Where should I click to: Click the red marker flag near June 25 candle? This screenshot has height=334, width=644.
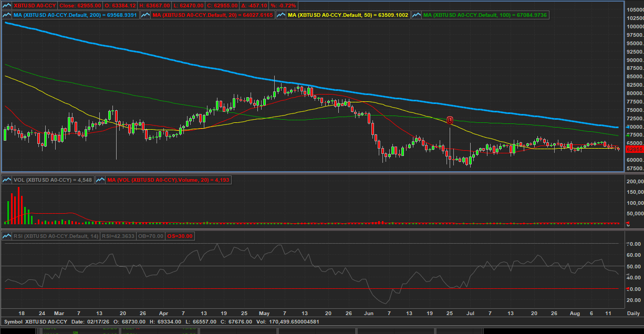[x=450, y=120]
